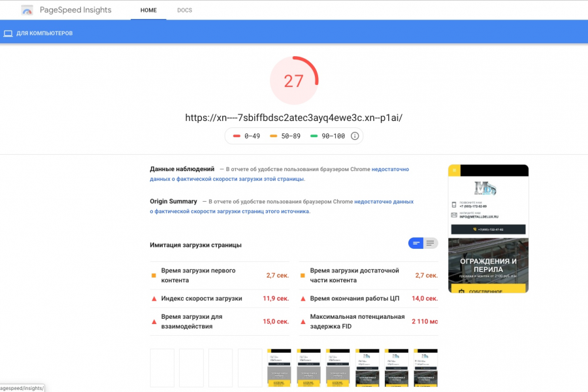Expand 'Время окончания работы ЦП' metric row
Viewport: 588px width, 392px height.
coord(368,299)
